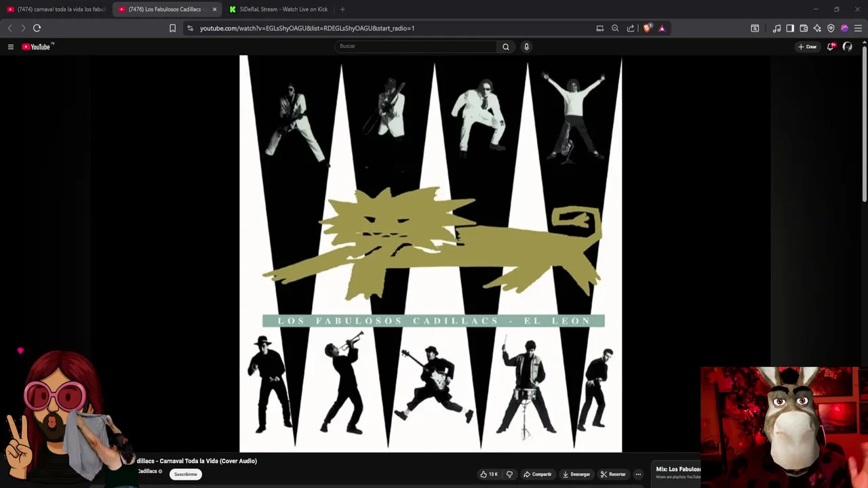Open Brave Rewards triangle icon
Image resolution: width=868 pixels, height=488 pixels.
pos(662,28)
